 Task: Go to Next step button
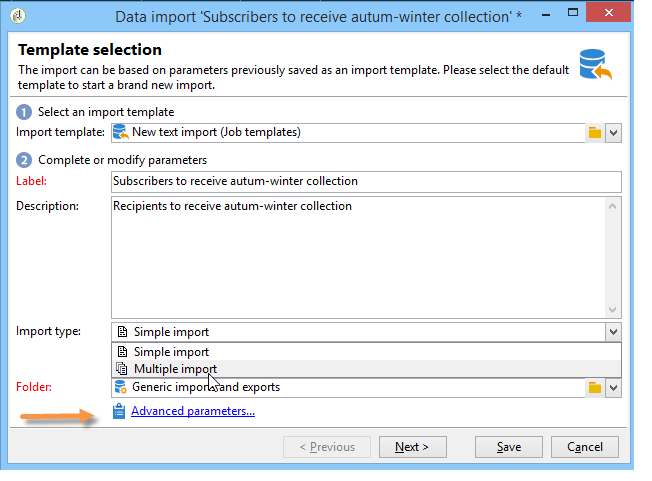[x=412, y=447]
